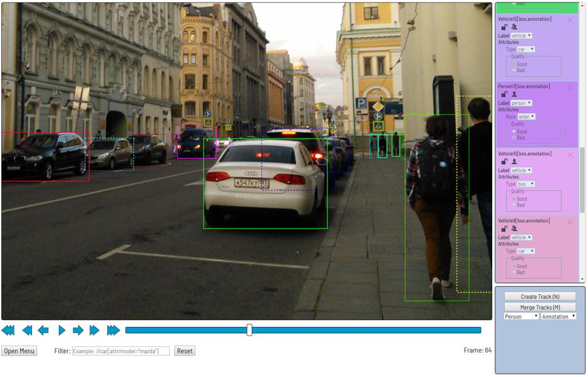The height and width of the screenshot is (377, 588).
Task: Toggle the lock icon on Vehicle12
Action: [x=504, y=27]
